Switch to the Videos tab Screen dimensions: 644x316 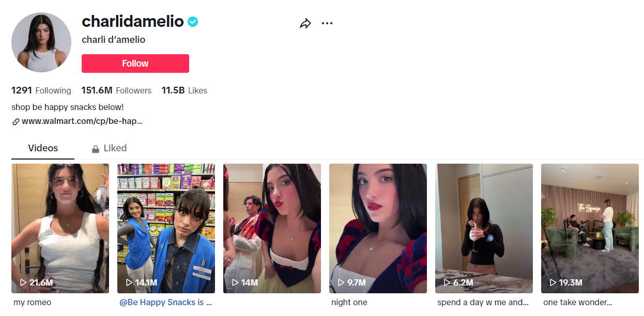(43, 148)
